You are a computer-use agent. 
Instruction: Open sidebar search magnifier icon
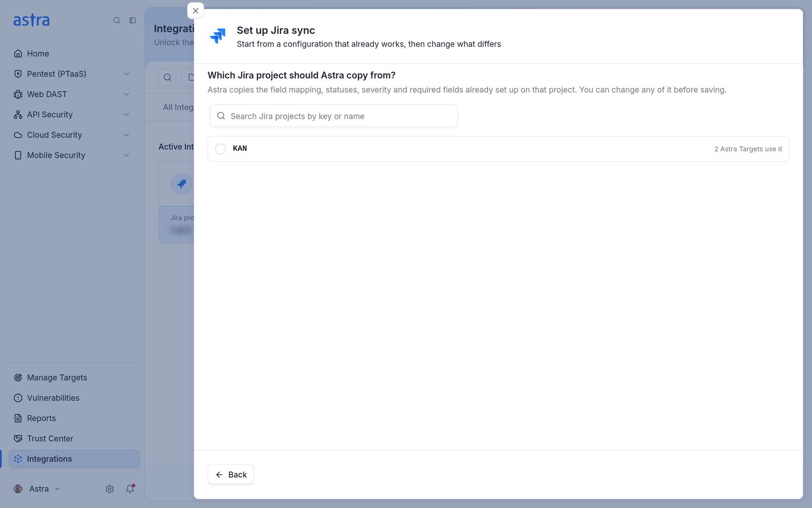[117, 20]
